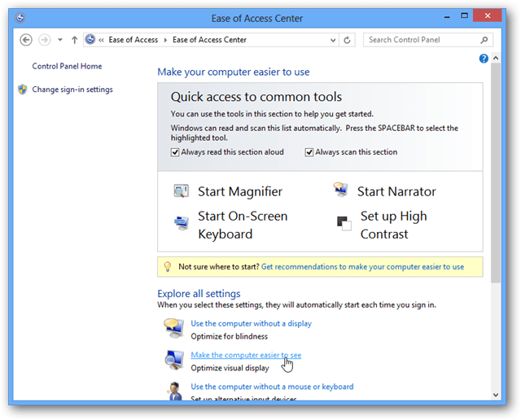The image size is (521, 420).
Task: Click the scrollbar up arrow
Action: tap(496, 58)
